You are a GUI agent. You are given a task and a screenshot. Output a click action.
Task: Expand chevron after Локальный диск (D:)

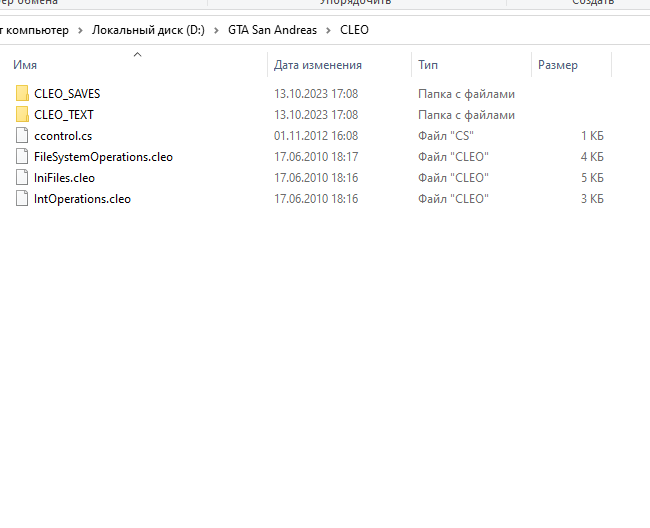click(216, 30)
